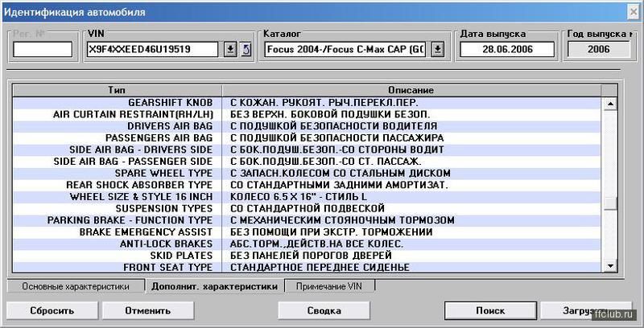
Task: Switch to Основные характеристики tab
Action: (76, 286)
